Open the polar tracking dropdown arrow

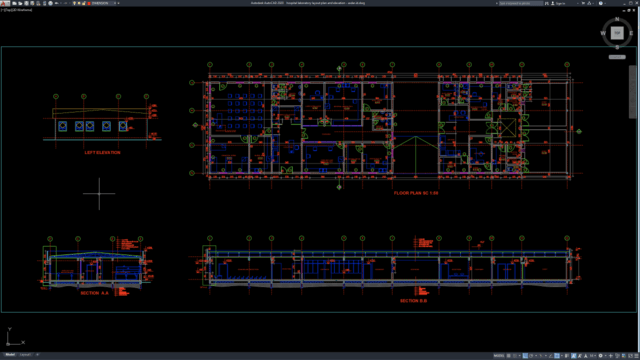point(536,356)
